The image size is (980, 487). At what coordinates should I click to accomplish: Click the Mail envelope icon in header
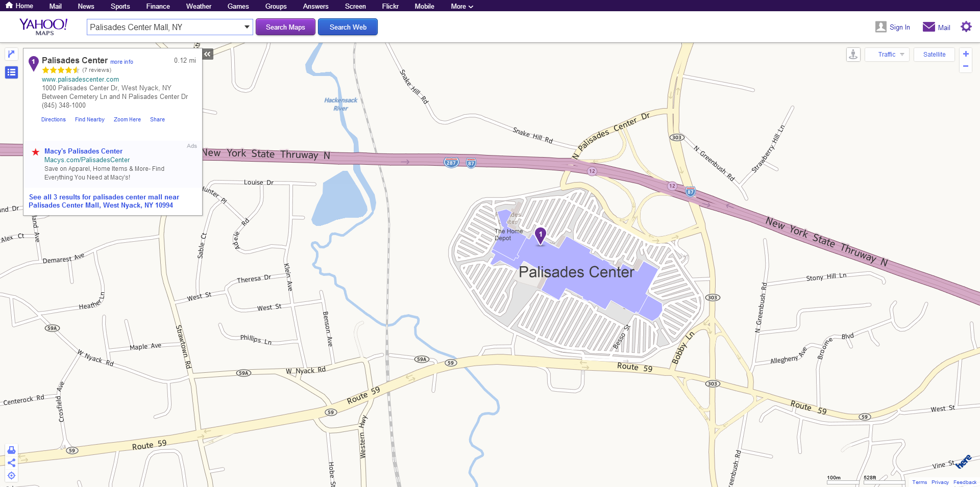click(929, 27)
